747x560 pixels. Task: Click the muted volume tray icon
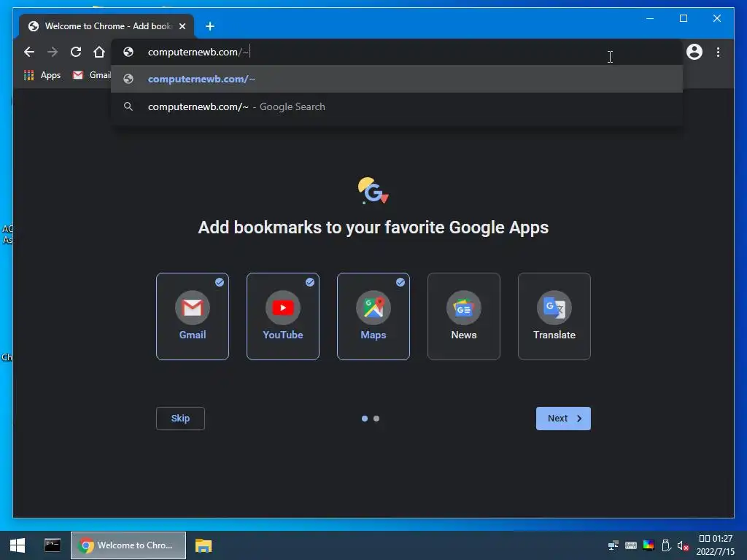tap(683, 545)
